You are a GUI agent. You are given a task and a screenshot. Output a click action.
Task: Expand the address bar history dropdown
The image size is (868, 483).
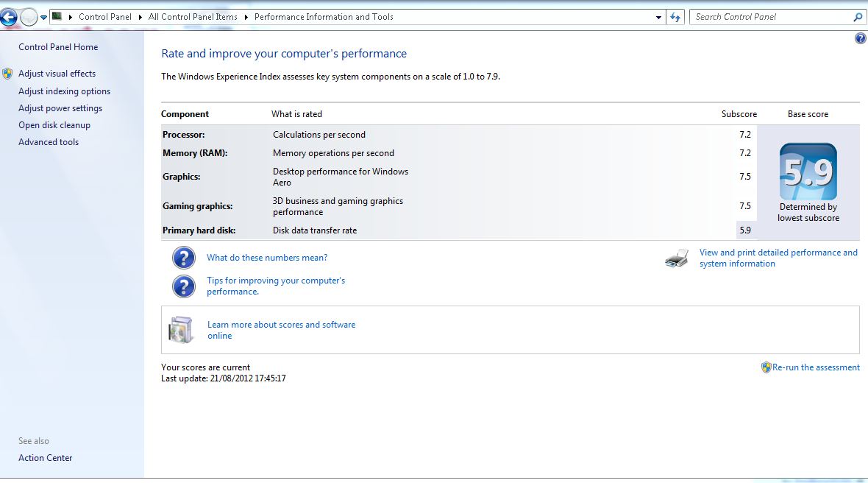[x=658, y=17]
